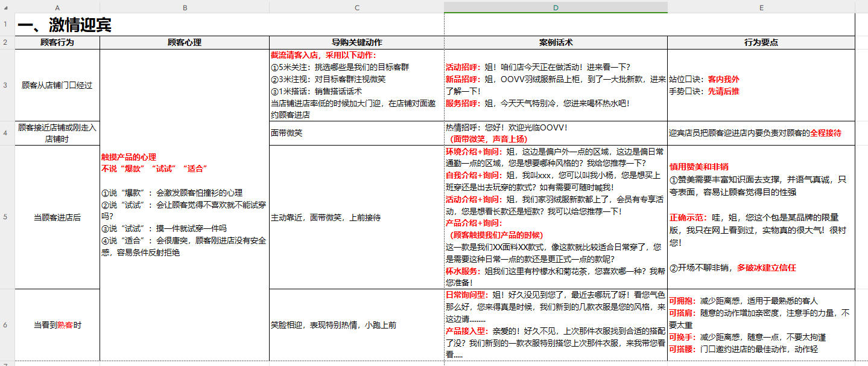Select column B header
Viewport: 868px width, 366px height.
click(185, 7)
